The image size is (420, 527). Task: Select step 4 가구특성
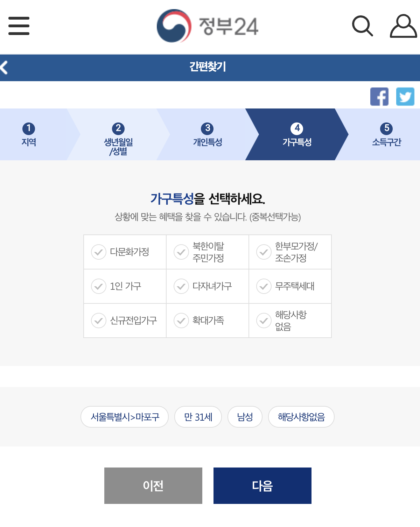tap(297, 134)
